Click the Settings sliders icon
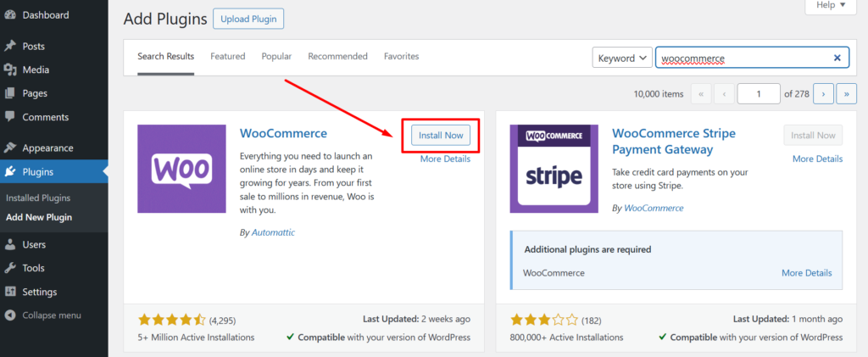 coord(10,292)
